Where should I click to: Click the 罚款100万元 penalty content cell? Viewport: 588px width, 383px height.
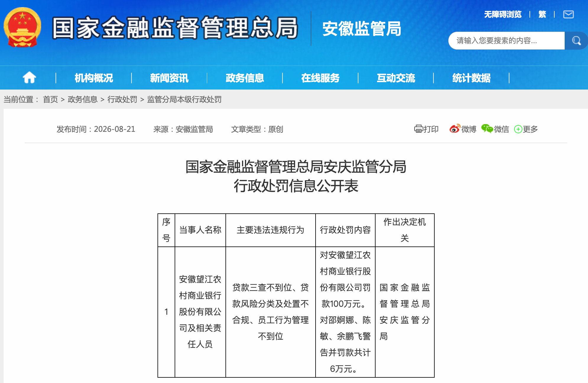(x=345, y=312)
